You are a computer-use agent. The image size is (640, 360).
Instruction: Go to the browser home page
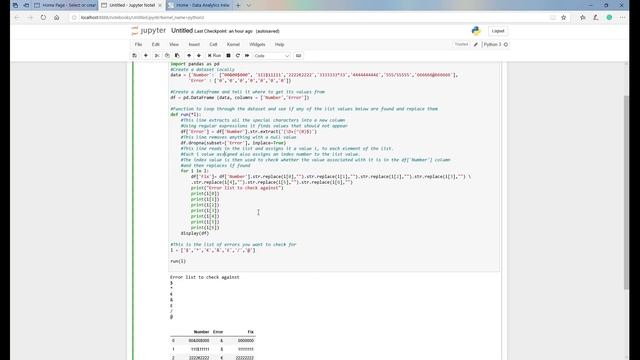coord(56,18)
